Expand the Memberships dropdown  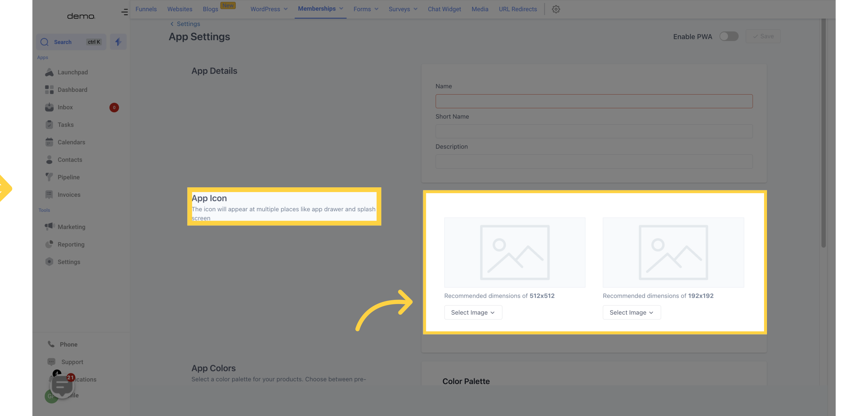point(320,9)
